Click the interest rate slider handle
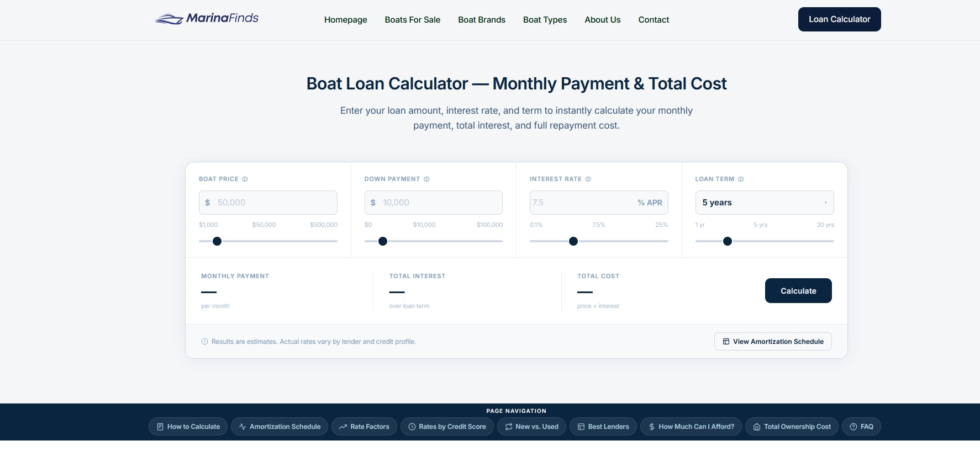Image resolution: width=980 pixels, height=467 pixels. 573,241
